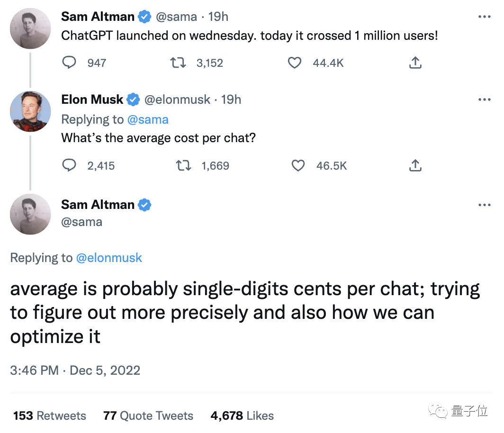View the 4,678 Likes list
This screenshot has height=433, width=504.
pyautogui.click(x=242, y=416)
